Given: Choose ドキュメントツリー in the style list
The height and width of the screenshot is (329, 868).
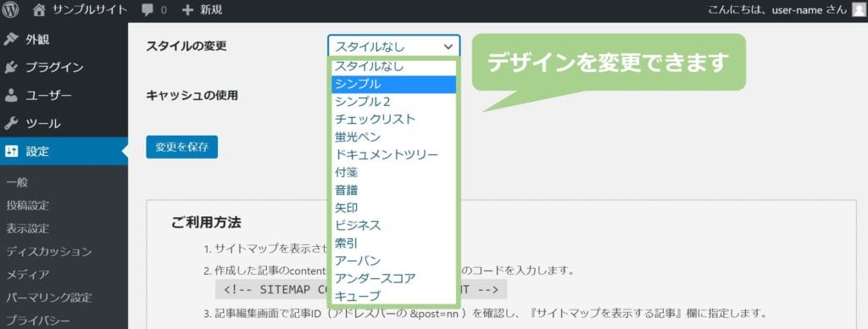Looking at the screenshot, I should pos(394,154).
